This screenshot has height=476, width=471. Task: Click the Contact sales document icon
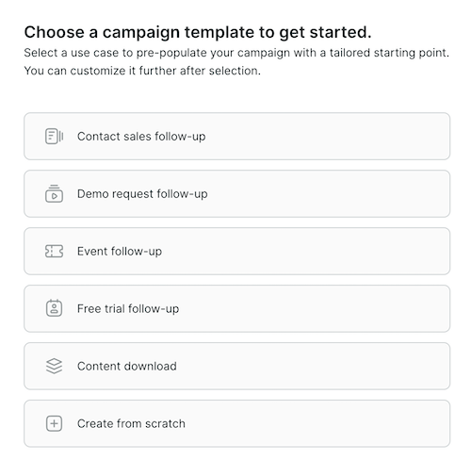[54, 137]
